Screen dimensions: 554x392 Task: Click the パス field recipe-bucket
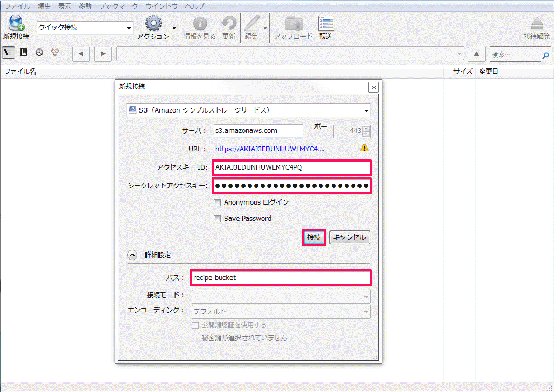280,278
